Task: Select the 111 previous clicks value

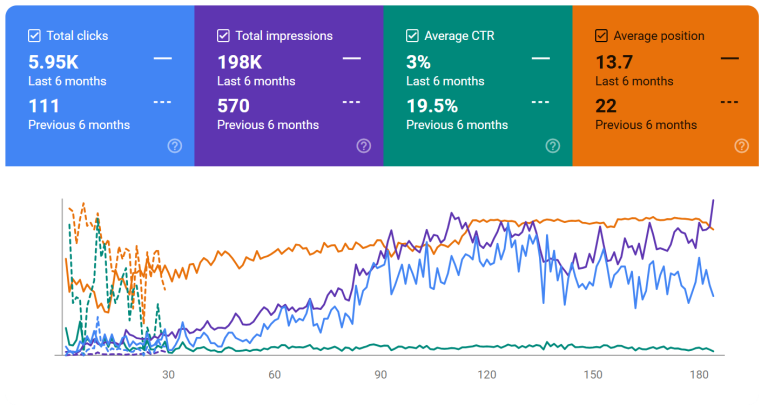Action: [x=44, y=106]
